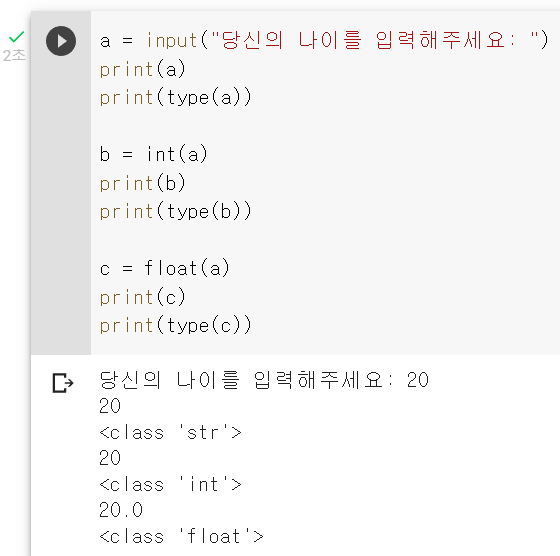Click the print(type(a)) code line
The image size is (560, 556).
176,97
